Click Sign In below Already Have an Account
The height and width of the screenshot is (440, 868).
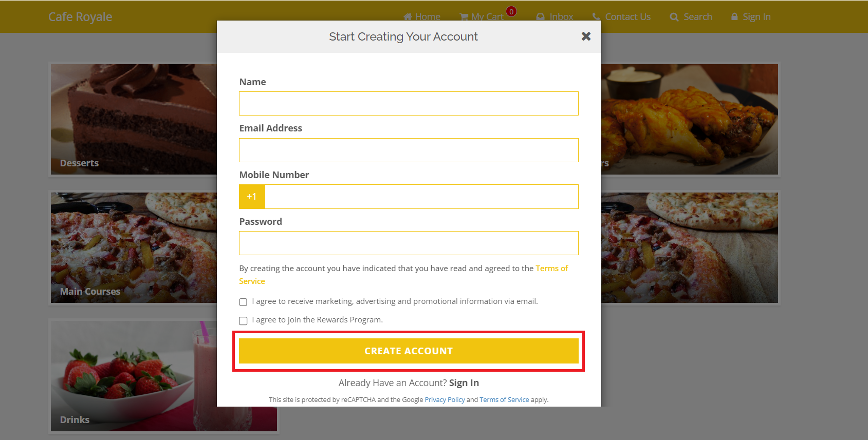[464, 383]
